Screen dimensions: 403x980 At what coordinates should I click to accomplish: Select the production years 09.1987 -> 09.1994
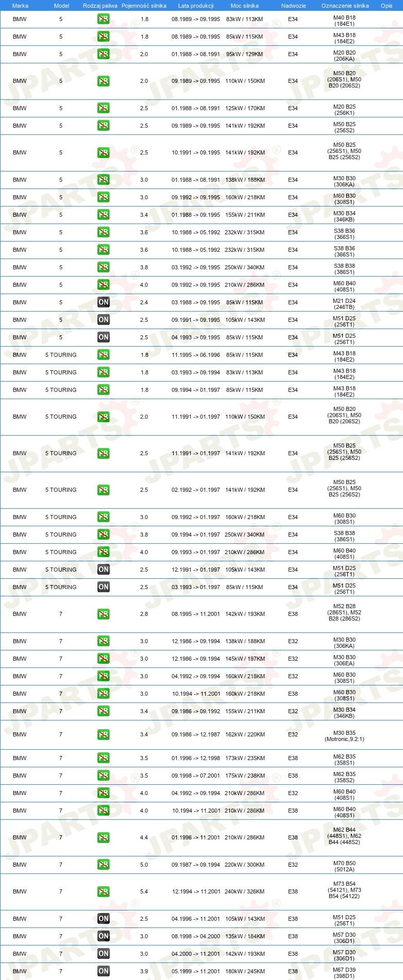[x=196, y=865]
